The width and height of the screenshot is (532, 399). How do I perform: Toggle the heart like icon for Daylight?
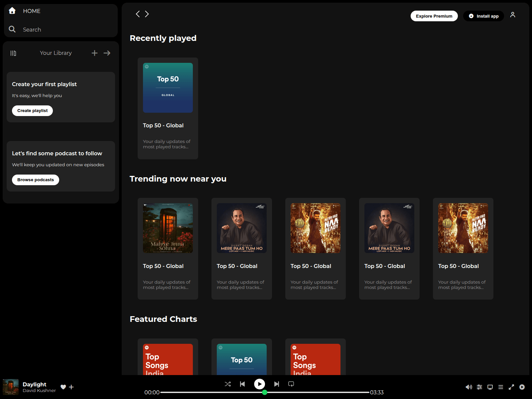pyautogui.click(x=63, y=387)
